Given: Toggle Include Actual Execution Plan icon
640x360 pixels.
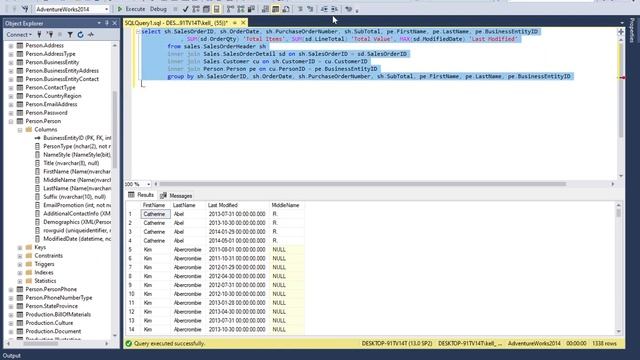Looking at the screenshot, I should click(231, 9).
